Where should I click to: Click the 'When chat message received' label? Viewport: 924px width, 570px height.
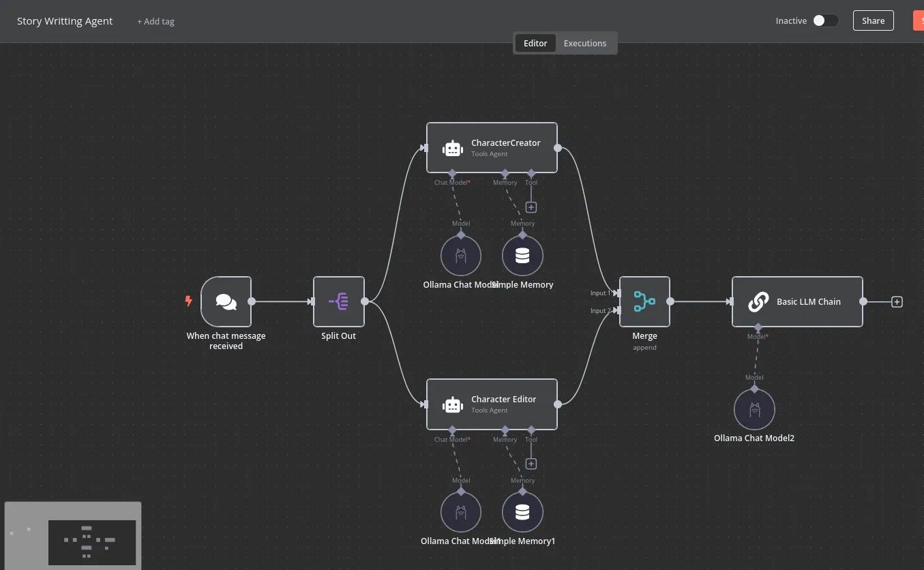click(x=226, y=341)
